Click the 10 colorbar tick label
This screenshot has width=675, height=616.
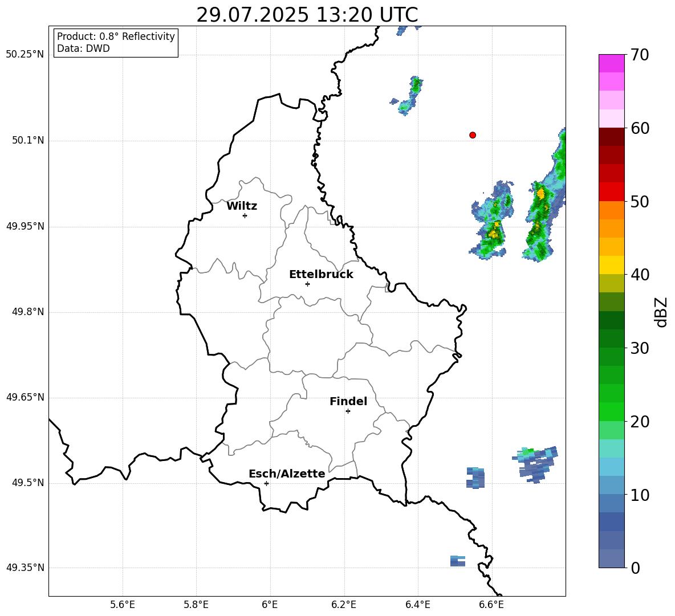[x=640, y=495]
